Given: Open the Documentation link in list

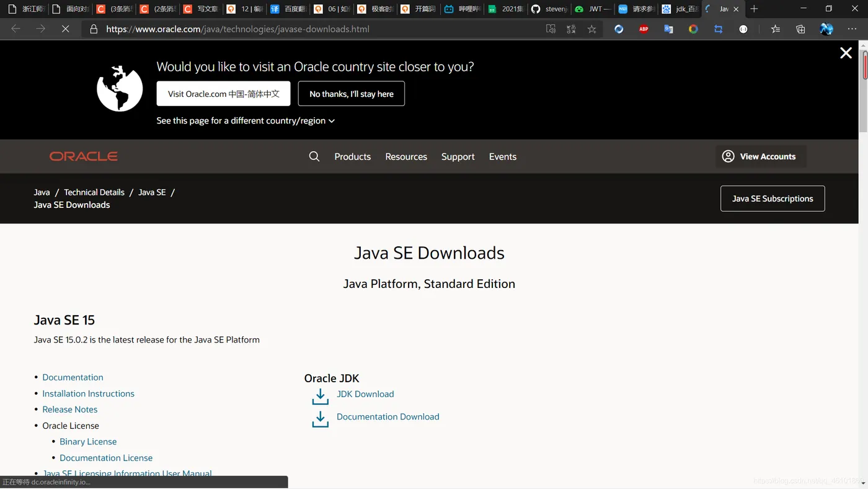Looking at the screenshot, I should coord(73,377).
